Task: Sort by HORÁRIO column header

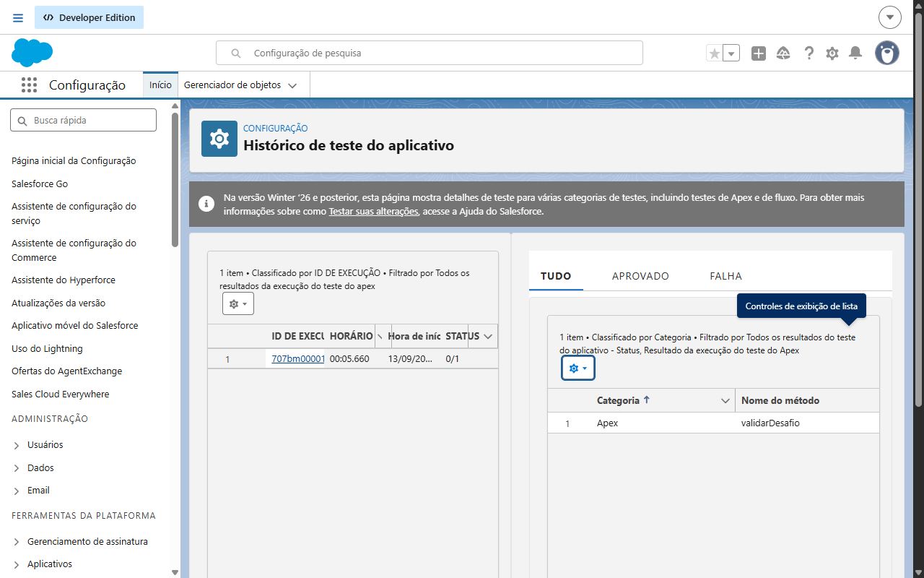Action: click(352, 336)
